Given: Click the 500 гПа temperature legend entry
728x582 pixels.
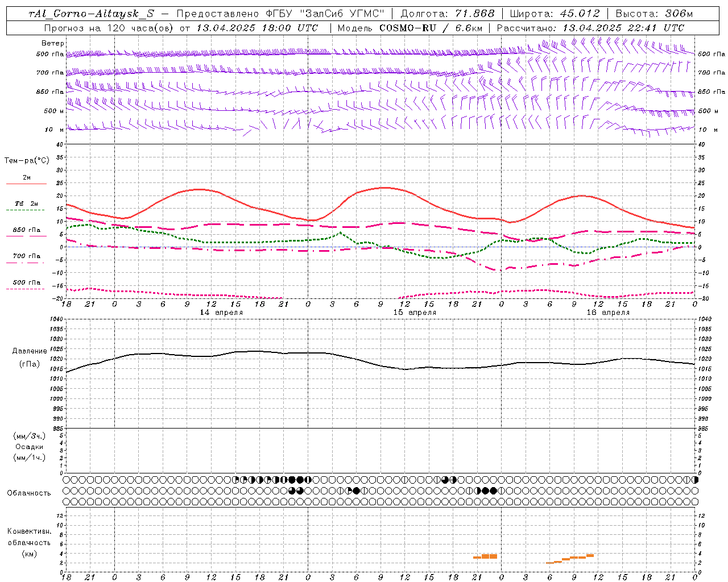Looking at the screenshot, I should coord(27,282).
